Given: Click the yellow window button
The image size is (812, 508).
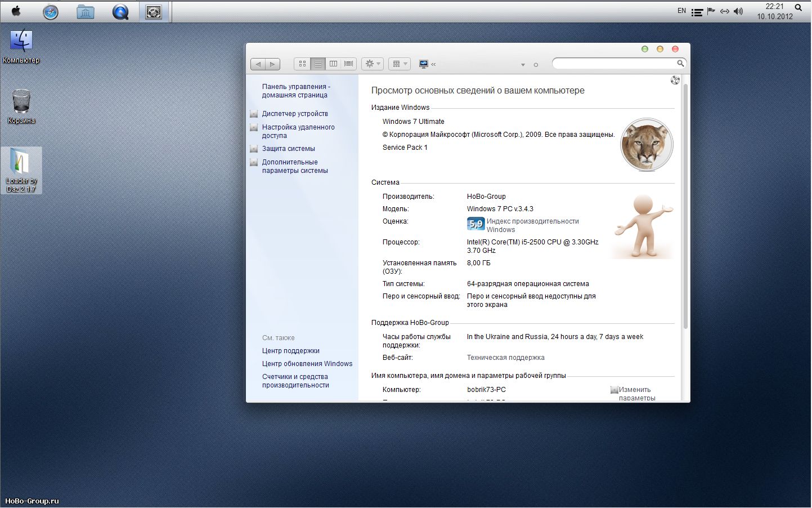Looking at the screenshot, I should tap(660, 49).
